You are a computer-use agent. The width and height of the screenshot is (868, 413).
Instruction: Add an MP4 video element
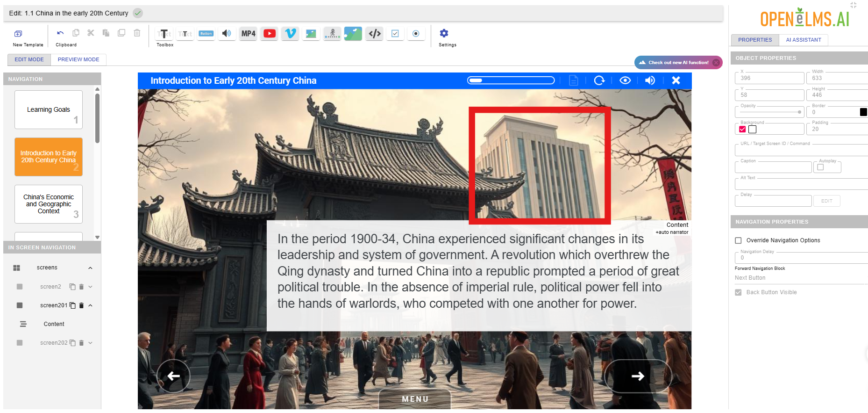[x=248, y=34]
